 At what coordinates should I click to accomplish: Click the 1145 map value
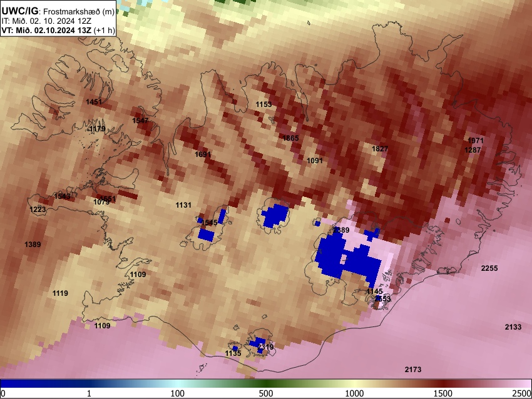375,291
